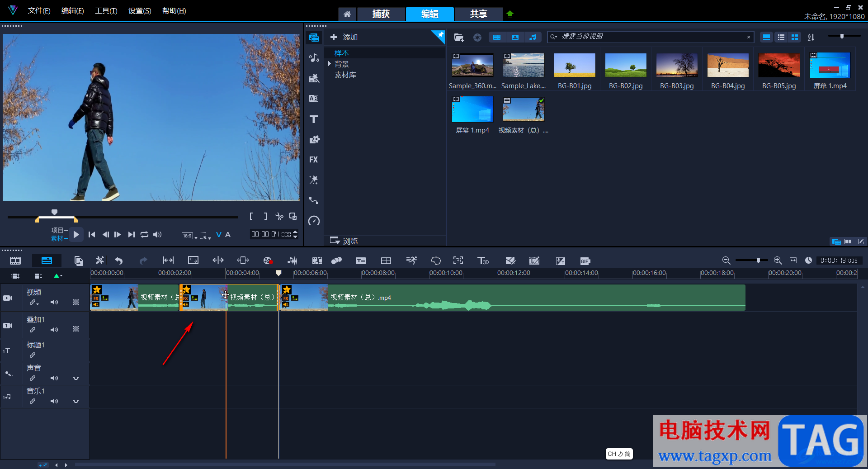
Task: Click the home tab icon
Action: [347, 14]
